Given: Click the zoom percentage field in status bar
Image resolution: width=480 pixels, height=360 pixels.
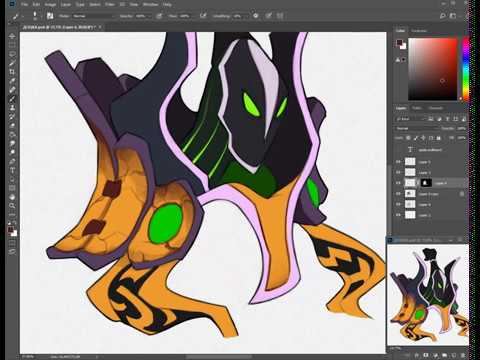Looking at the screenshot, I should click(x=29, y=357).
